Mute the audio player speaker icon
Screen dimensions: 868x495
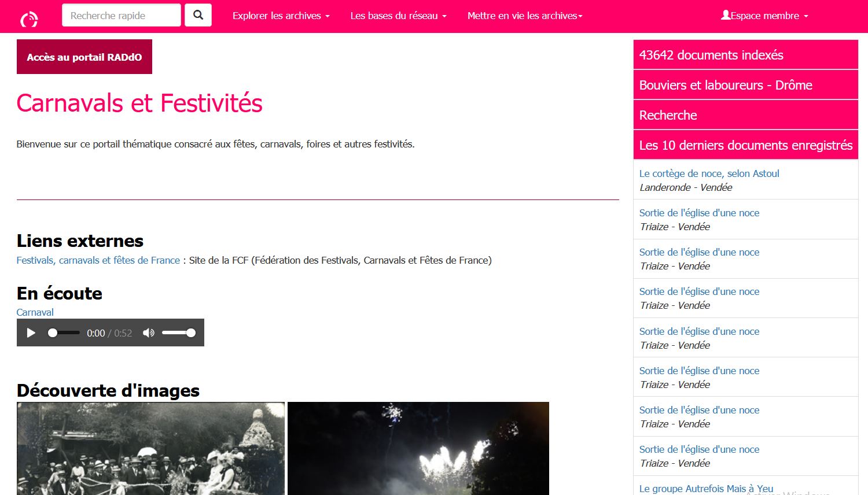[149, 333]
